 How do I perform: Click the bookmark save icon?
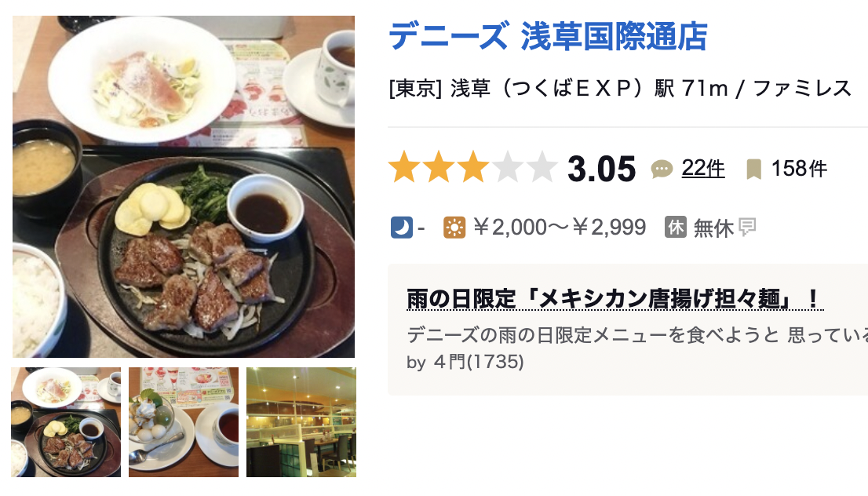click(x=753, y=169)
